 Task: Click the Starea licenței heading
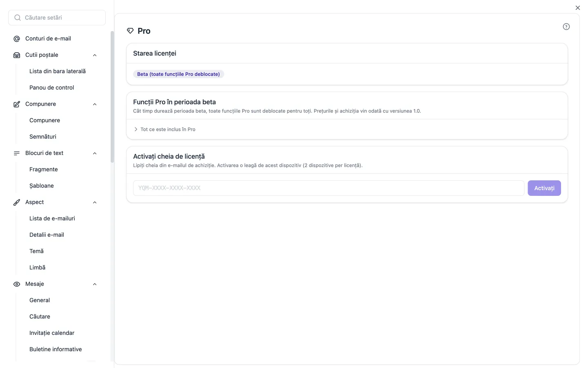pyautogui.click(x=155, y=54)
